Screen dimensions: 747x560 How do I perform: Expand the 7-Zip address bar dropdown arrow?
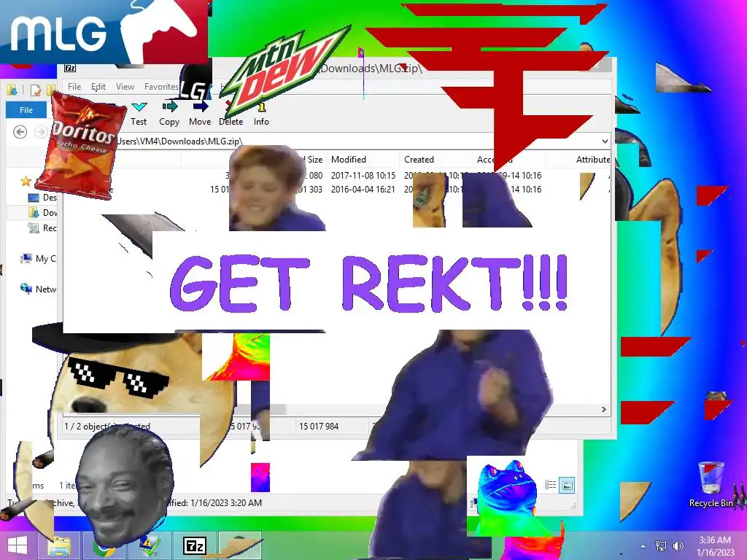point(605,141)
